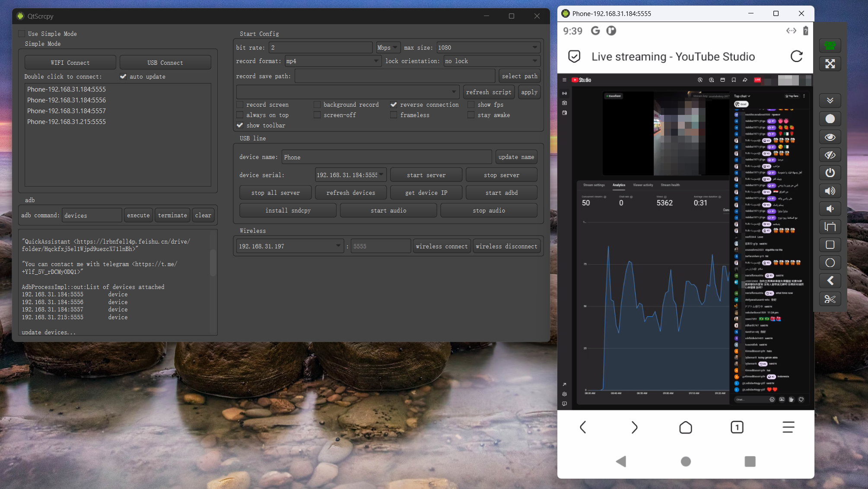The width and height of the screenshot is (868, 489).
Task: Toggle the auto update checkbox
Action: pyautogui.click(x=123, y=77)
